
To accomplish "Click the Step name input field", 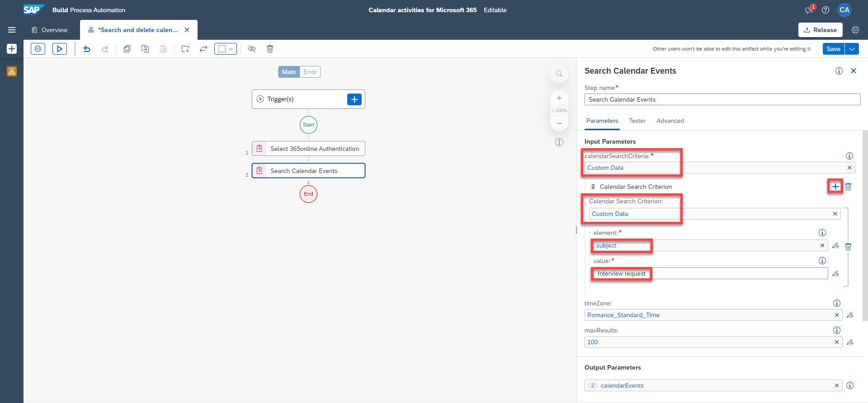I will point(722,99).
